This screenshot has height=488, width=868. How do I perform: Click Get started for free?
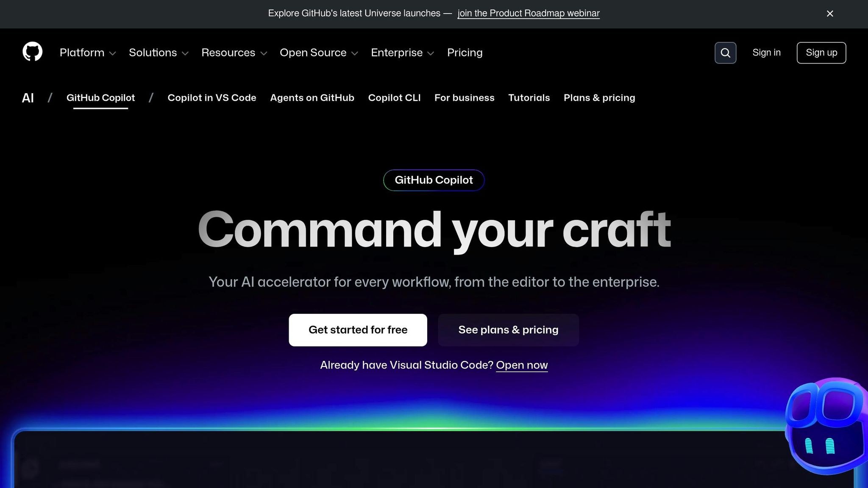coord(358,330)
